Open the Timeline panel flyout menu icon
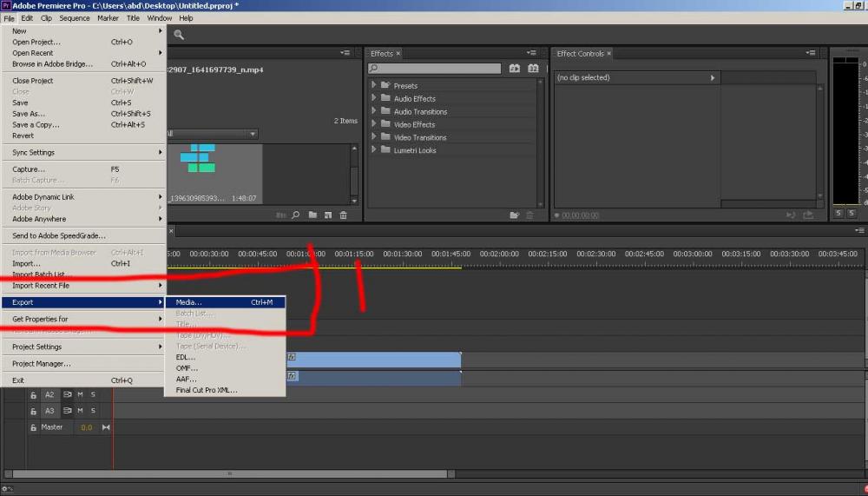Image resolution: width=868 pixels, height=496 pixels. 859,230
